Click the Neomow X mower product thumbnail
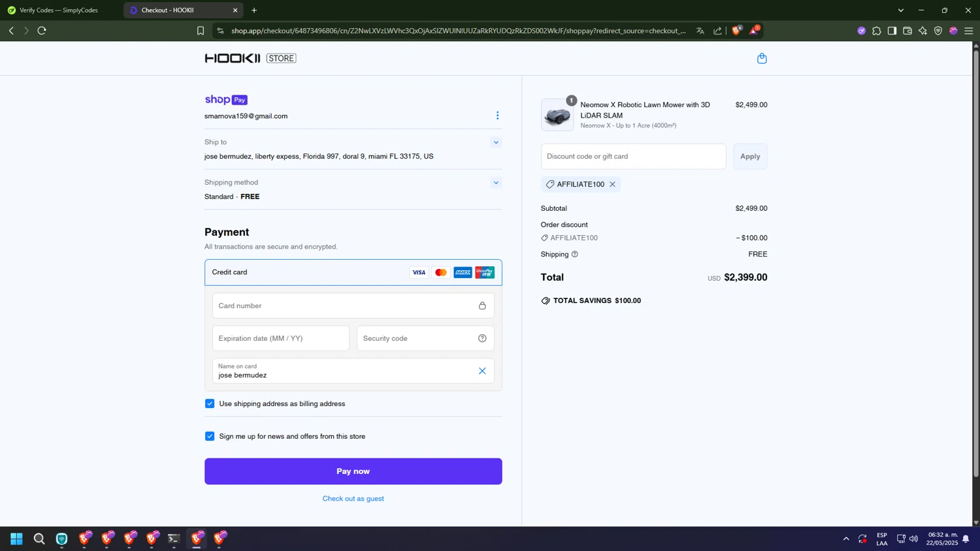 coord(557,115)
